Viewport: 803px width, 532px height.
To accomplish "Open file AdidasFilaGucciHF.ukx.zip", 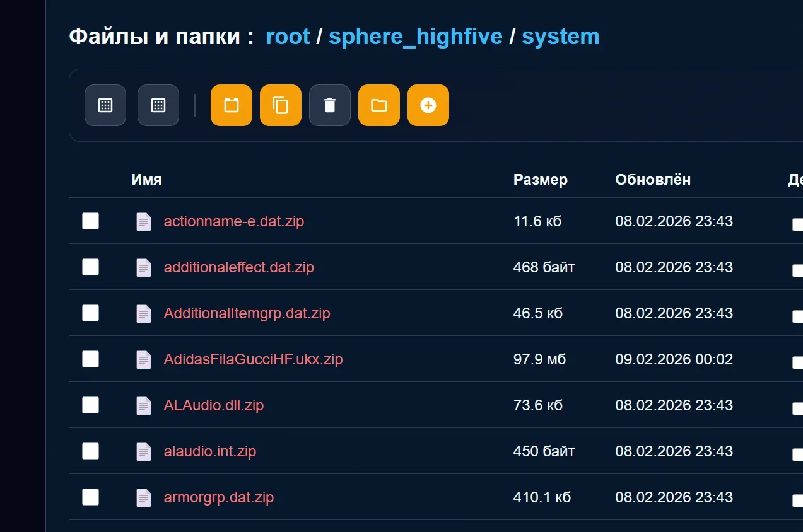I will [x=254, y=359].
